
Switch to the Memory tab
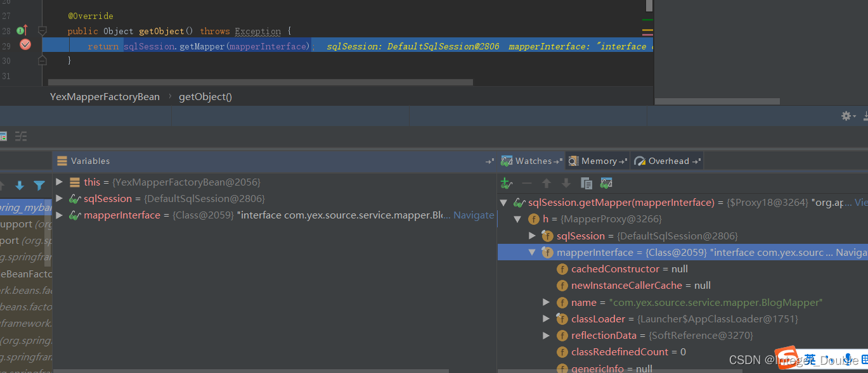point(599,161)
